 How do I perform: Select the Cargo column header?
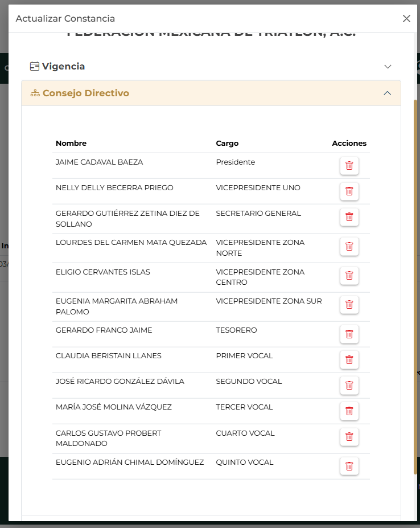(x=227, y=143)
